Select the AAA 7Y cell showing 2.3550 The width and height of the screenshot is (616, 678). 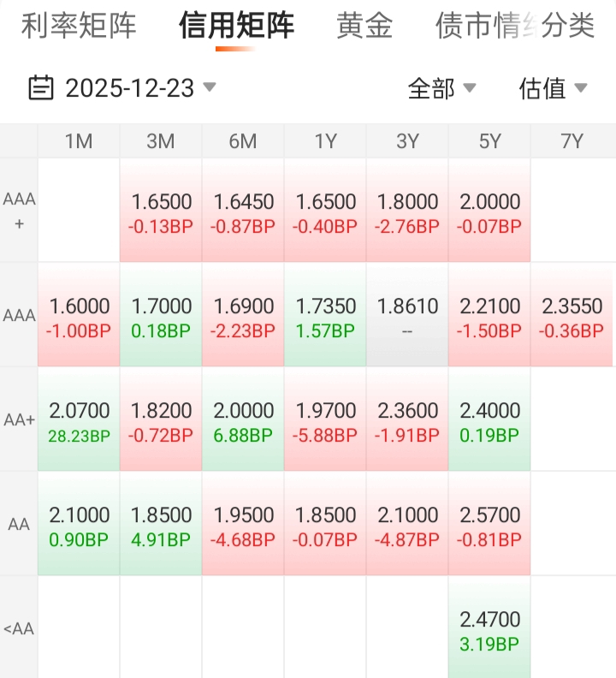point(572,315)
